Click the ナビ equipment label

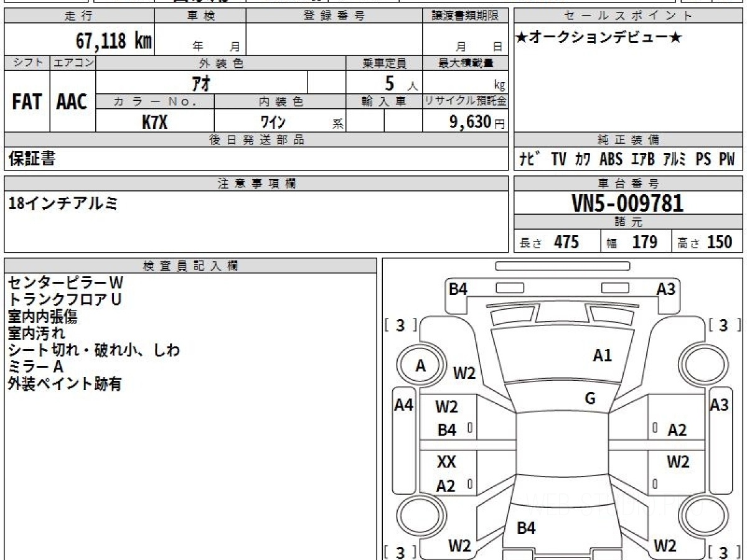click(530, 159)
